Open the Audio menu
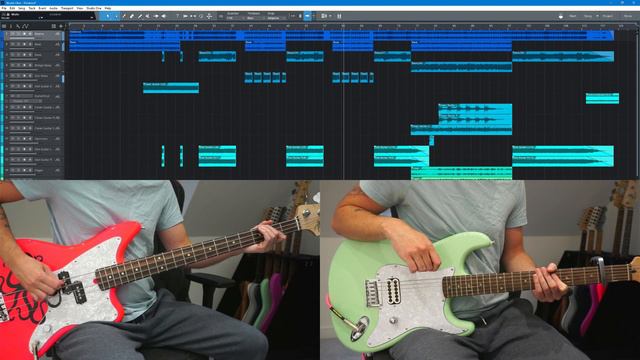This screenshot has height=360, width=640. 53,8
